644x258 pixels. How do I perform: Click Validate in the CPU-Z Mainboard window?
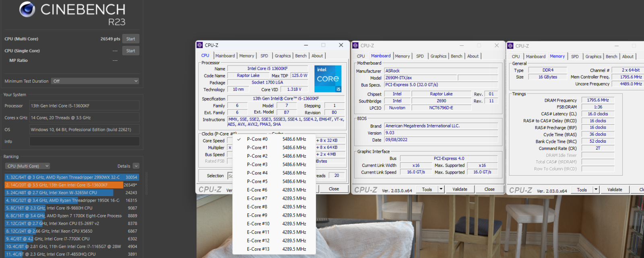click(460, 189)
